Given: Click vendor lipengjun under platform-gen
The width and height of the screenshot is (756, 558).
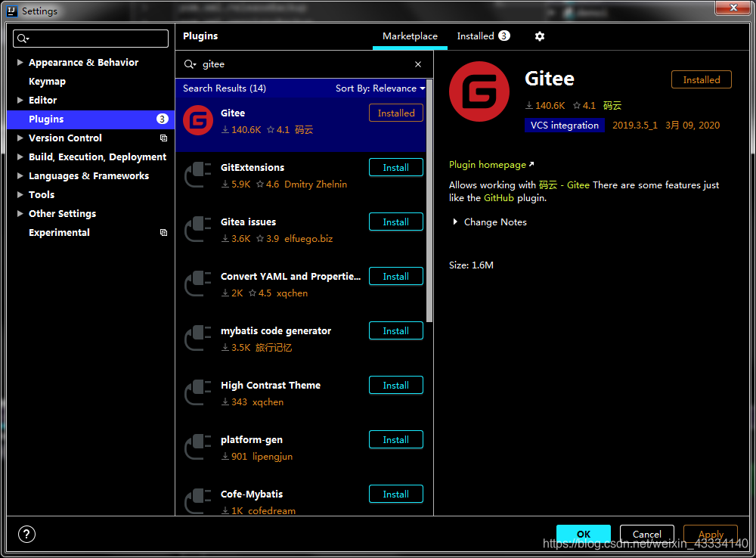Looking at the screenshot, I should click(272, 457).
